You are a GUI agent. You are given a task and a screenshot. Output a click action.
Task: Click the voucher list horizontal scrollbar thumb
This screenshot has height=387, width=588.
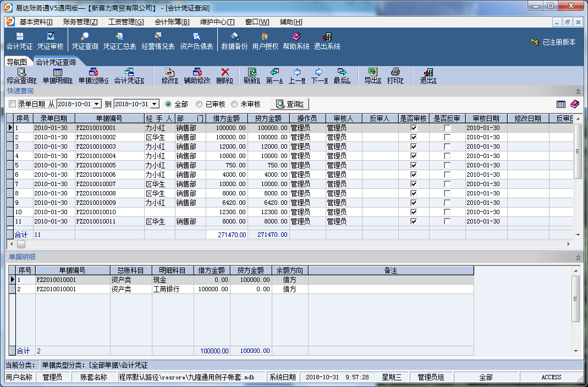tap(21, 244)
